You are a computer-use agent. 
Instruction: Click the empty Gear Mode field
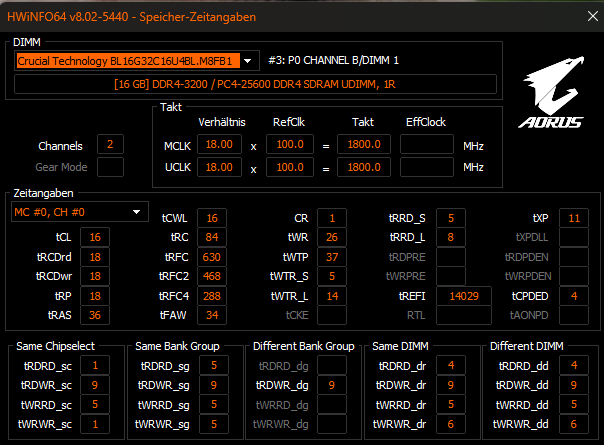tap(110, 167)
